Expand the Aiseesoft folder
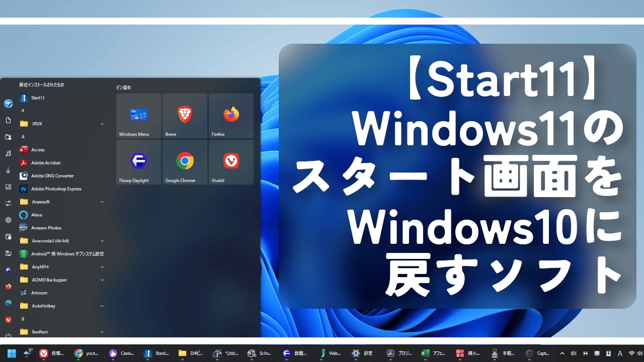Image resolution: width=644 pixels, height=362 pixels. pos(61,202)
